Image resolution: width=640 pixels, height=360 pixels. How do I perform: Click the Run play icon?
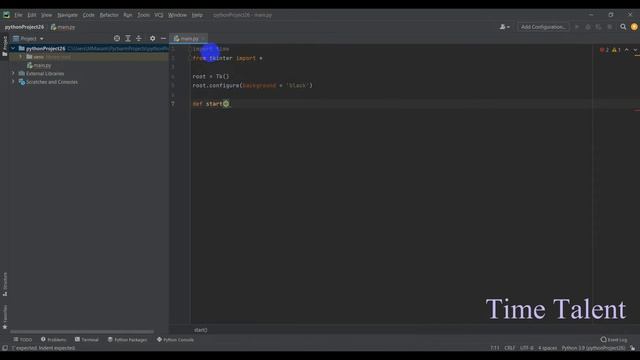pos(577,27)
